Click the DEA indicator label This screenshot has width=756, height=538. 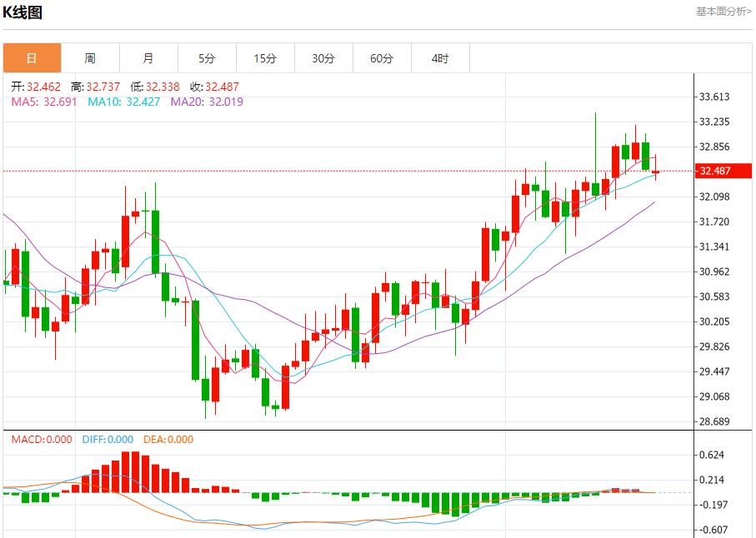(x=168, y=440)
